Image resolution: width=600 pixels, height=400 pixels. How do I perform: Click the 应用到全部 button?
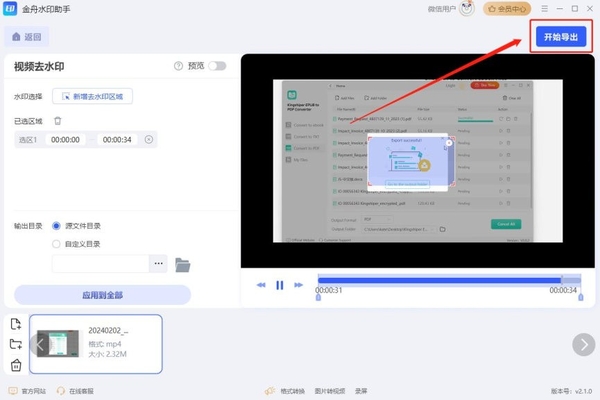click(x=103, y=295)
